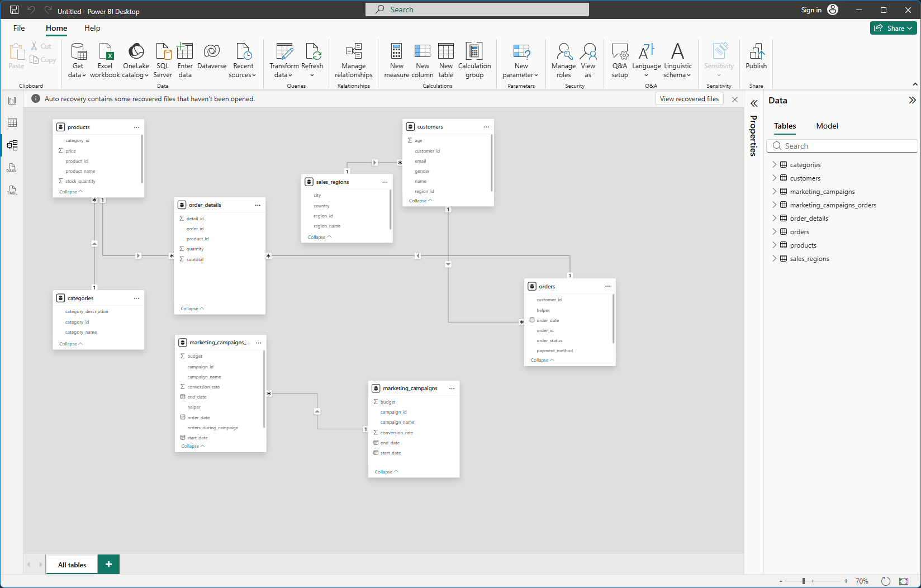Switch to Report view in the left sidebar
Viewport: 921px width, 588px height.
pos(12,101)
